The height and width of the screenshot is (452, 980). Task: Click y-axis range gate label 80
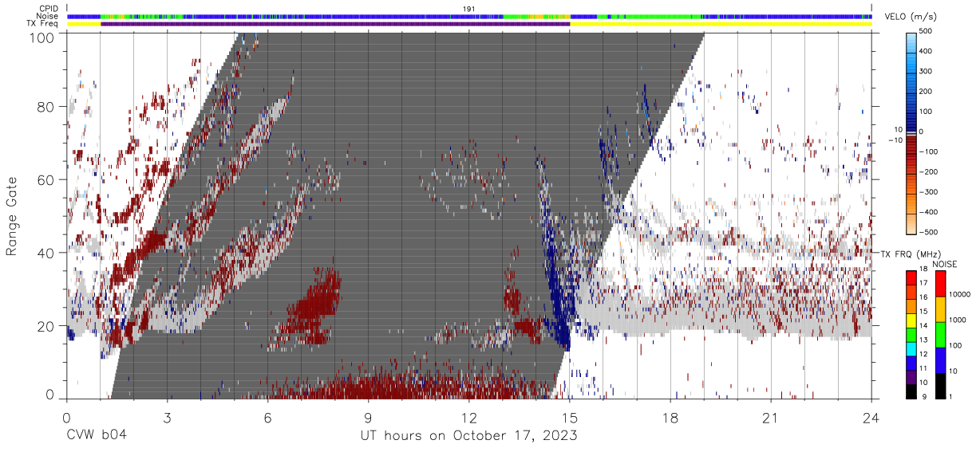point(46,107)
